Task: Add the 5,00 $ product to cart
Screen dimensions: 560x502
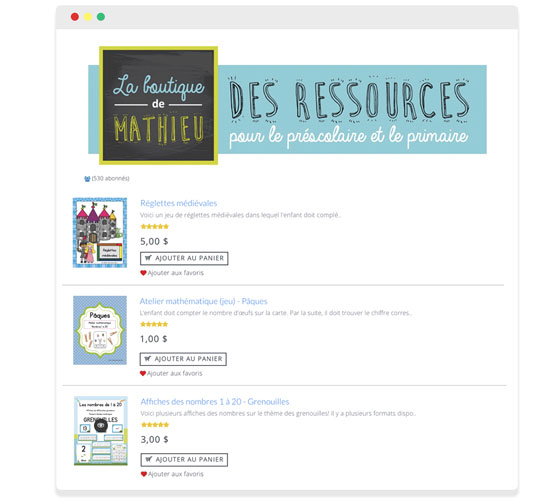Action: (x=184, y=258)
